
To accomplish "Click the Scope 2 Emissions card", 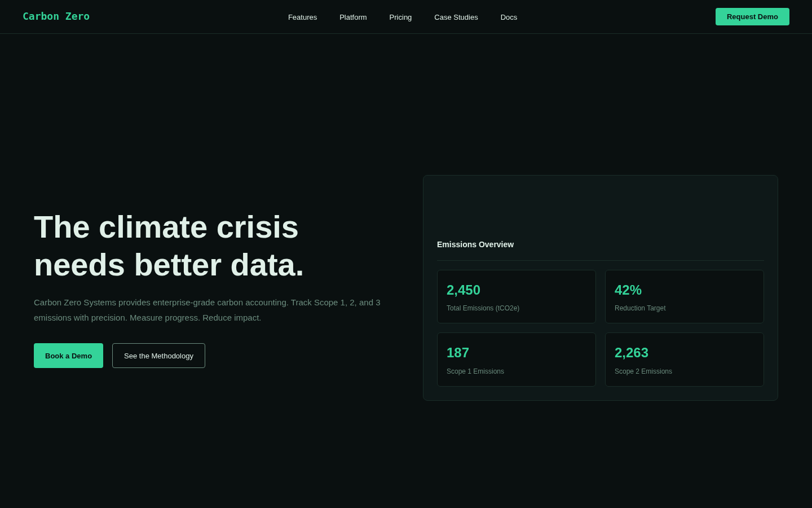I will coord(684,359).
